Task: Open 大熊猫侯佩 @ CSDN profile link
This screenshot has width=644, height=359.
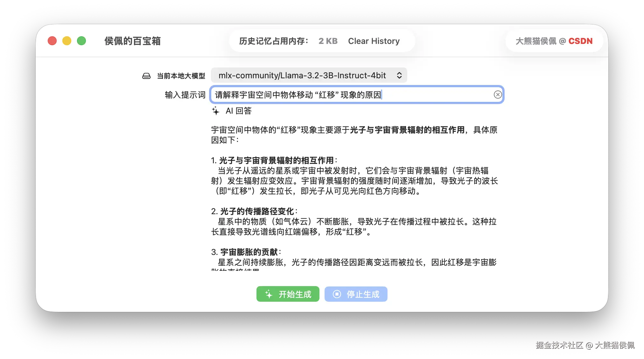Action: pos(554,41)
